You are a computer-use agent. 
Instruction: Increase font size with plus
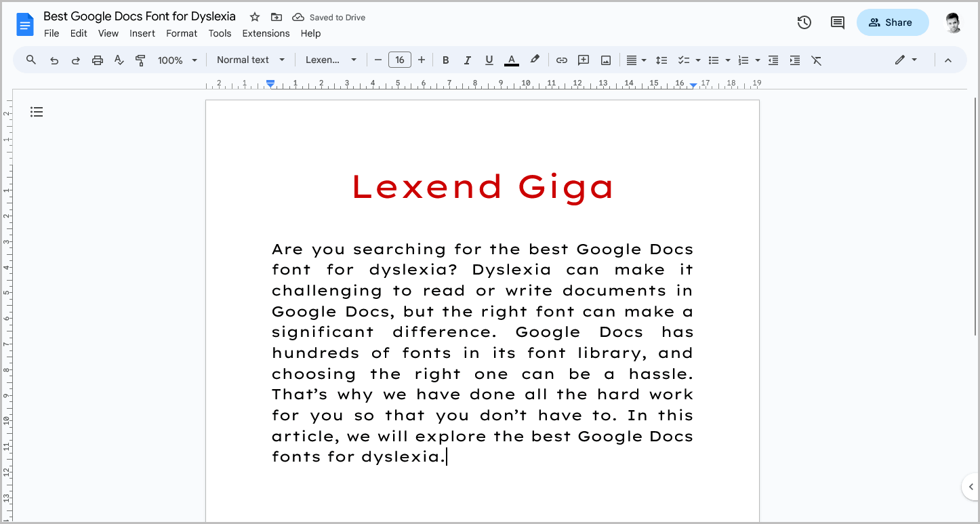pos(422,60)
